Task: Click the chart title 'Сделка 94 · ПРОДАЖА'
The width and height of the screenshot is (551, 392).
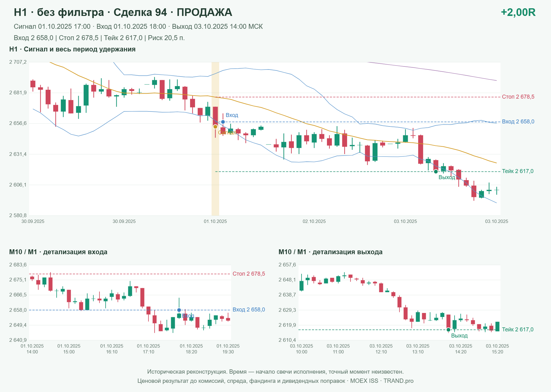Action: pyautogui.click(x=173, y=12)
